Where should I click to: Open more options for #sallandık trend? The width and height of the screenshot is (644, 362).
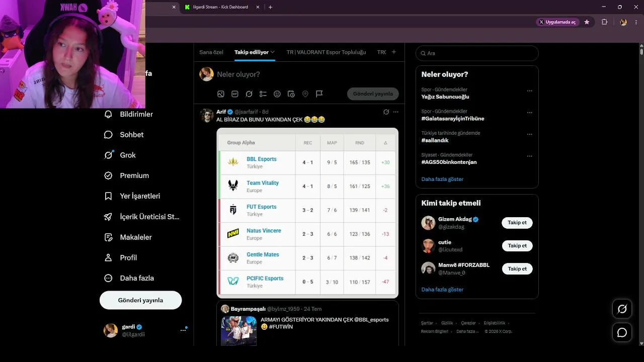click(x=529, y=135)
